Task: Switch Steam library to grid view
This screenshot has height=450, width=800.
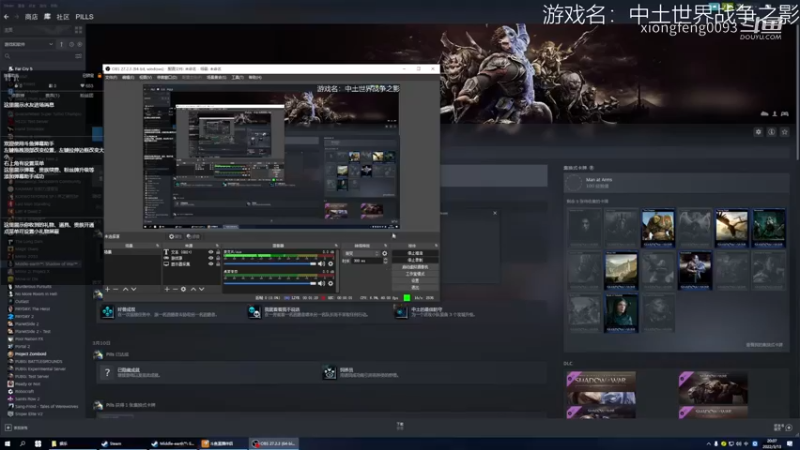Action: (x=79, y=30)
